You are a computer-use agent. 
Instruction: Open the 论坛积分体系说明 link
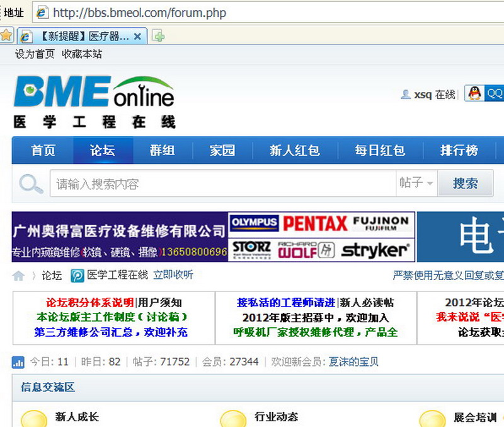pyautogui.click(x=89, y=303)
